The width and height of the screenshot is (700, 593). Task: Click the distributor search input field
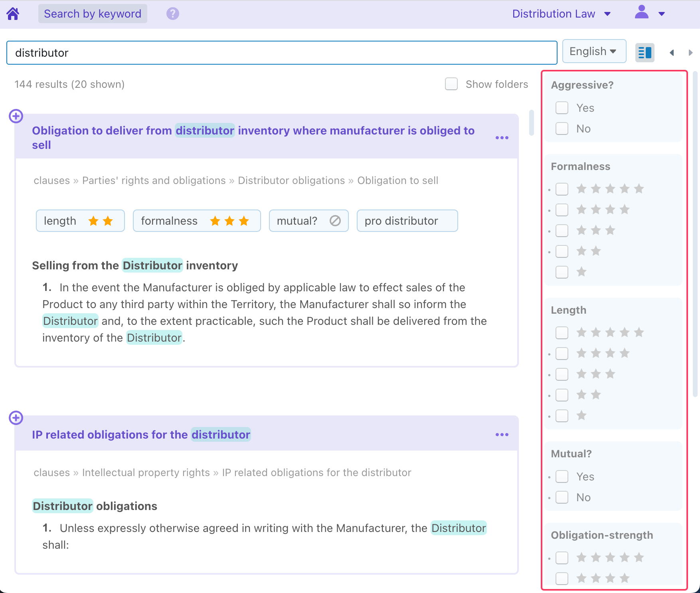pos(282,53)
